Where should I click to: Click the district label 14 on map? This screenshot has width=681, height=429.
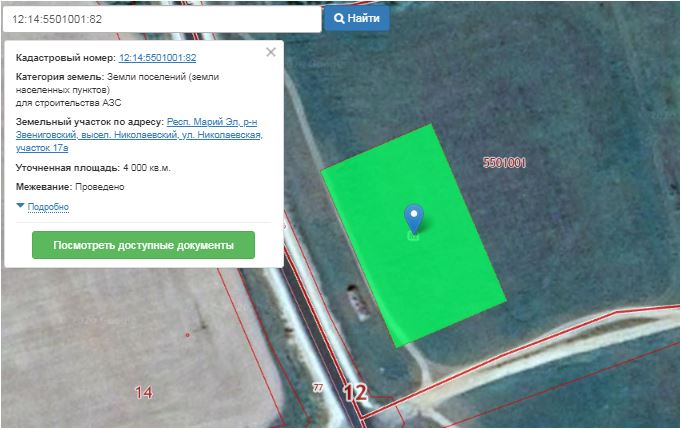pos(144,393)
